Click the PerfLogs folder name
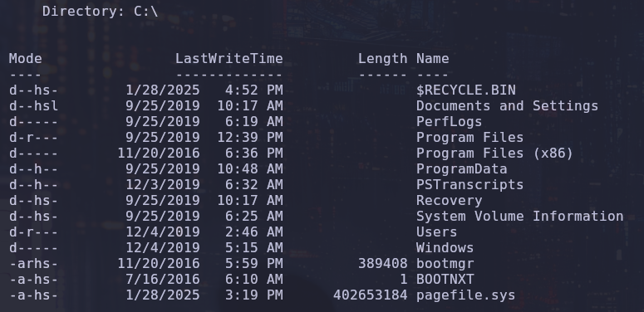This screenshot has height=312, width=644. point(449,122)
